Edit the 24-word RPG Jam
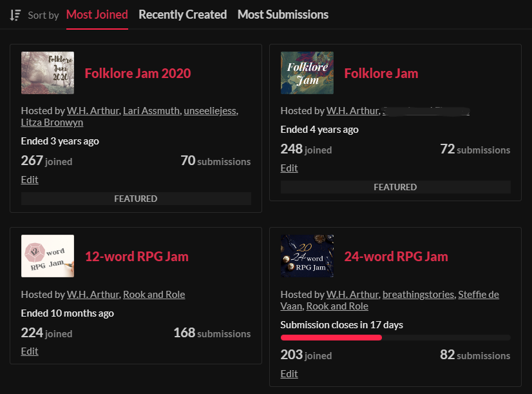The height and width of the screenshot is (394, 532). 289,373
